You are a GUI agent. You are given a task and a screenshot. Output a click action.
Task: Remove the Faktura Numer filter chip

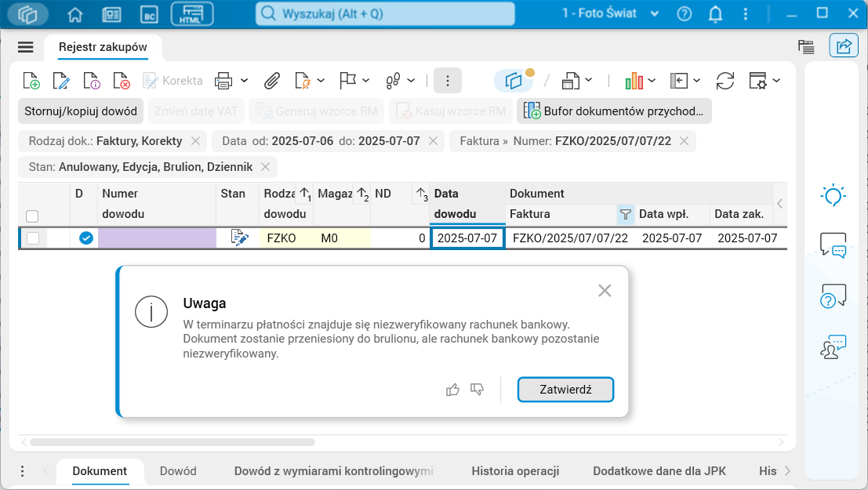pos(684,141)
